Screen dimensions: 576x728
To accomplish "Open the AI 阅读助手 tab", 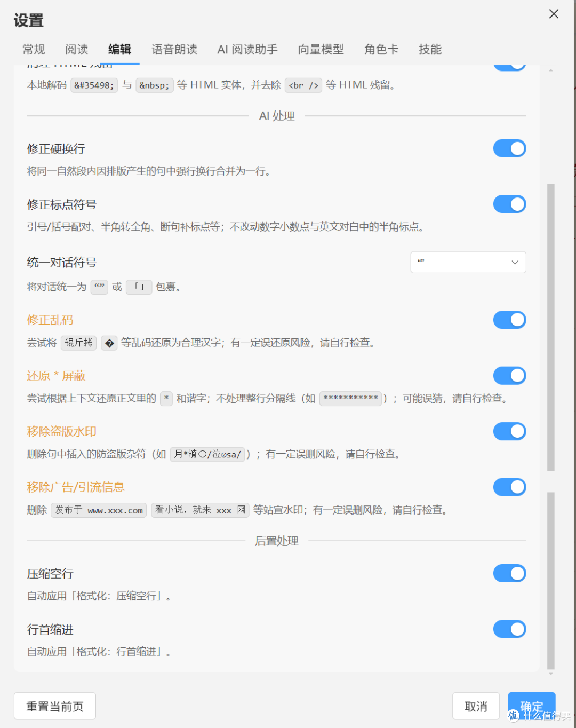I will [247, 50].
